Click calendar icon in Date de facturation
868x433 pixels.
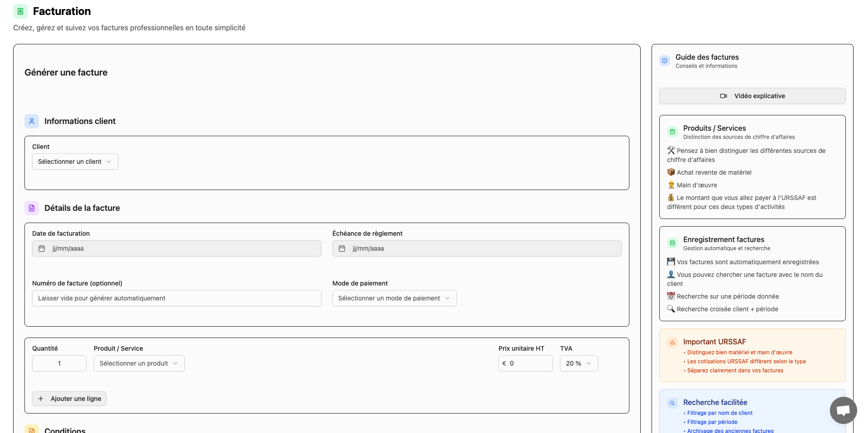pyautogui.click(x=42, y=248)
